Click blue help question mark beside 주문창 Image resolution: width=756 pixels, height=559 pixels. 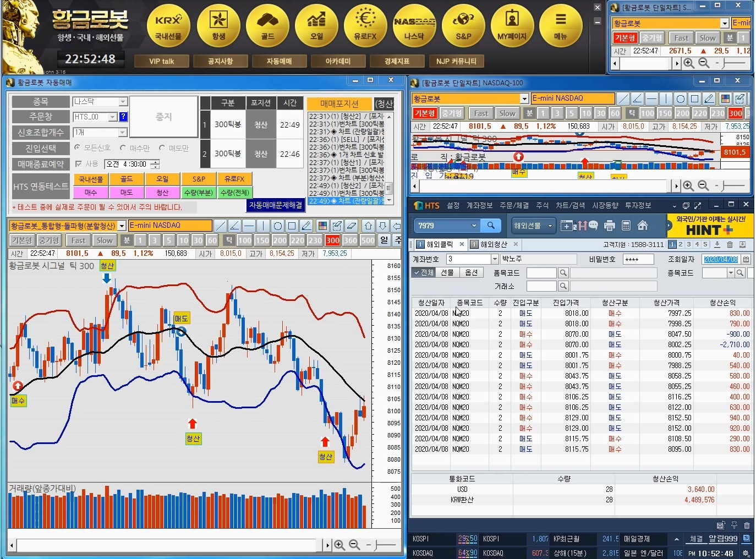pyautogui.click(x=123, y=117)
